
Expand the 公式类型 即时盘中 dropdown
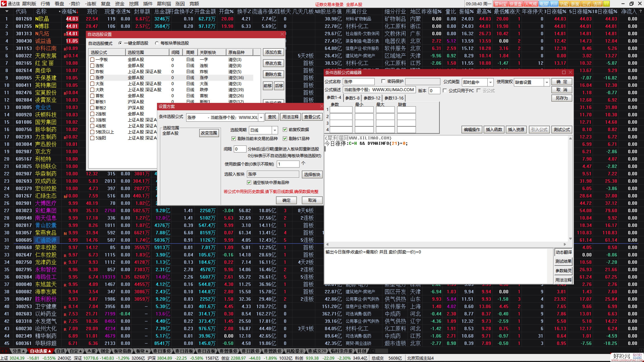[x=491, y=82]
